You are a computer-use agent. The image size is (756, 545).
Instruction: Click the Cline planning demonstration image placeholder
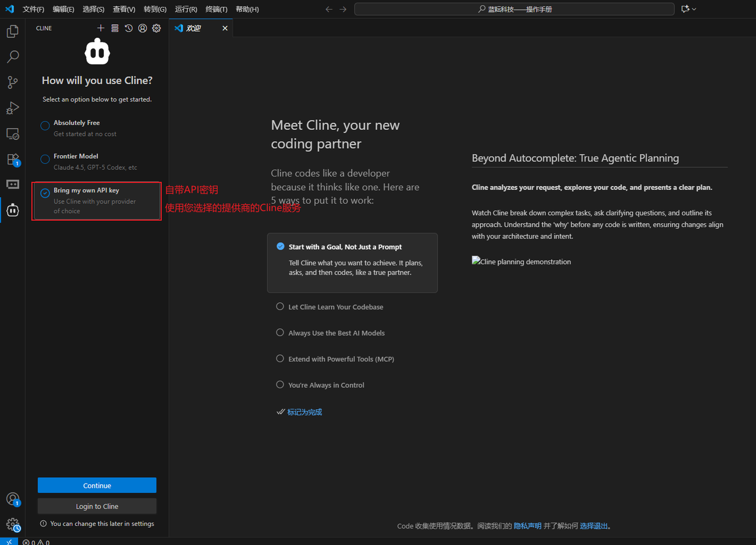pos(522,262)
